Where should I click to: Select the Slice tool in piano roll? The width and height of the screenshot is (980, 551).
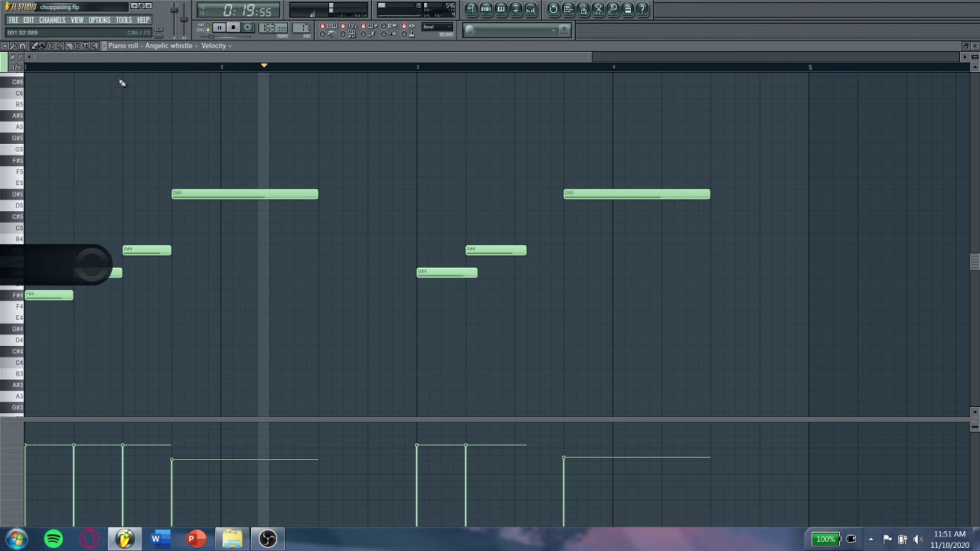click(x=69, y=46)
